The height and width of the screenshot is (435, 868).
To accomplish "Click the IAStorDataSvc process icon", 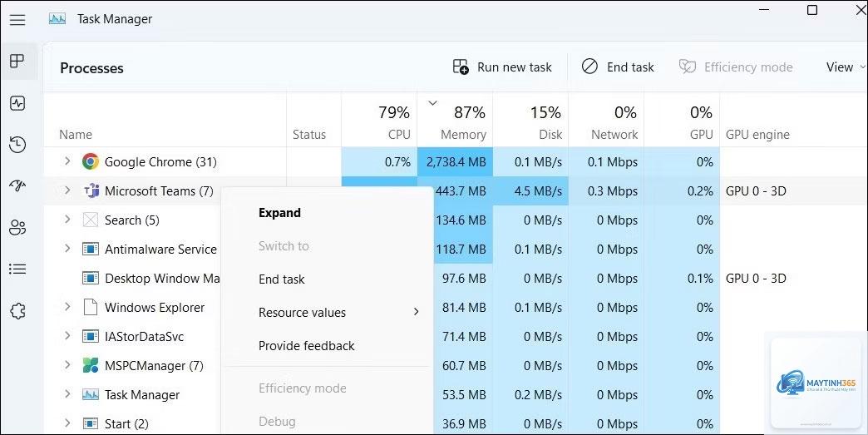I will click(91, 337).
